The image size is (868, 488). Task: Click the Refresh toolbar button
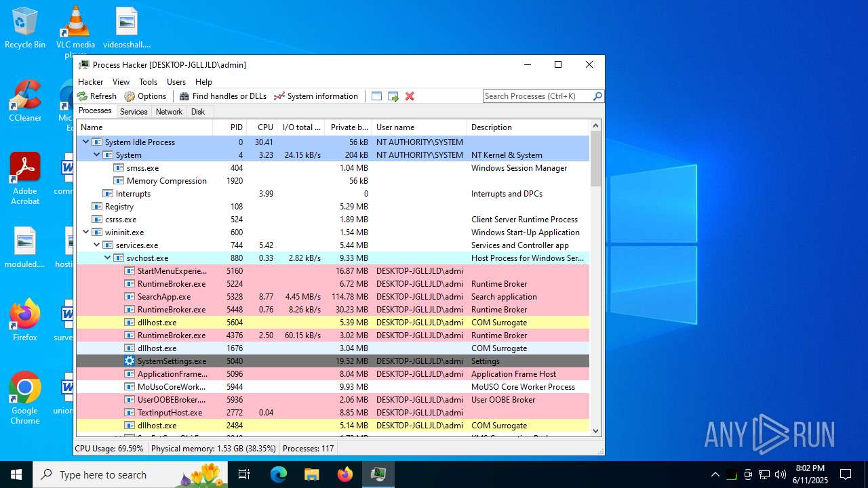[97, 96]
